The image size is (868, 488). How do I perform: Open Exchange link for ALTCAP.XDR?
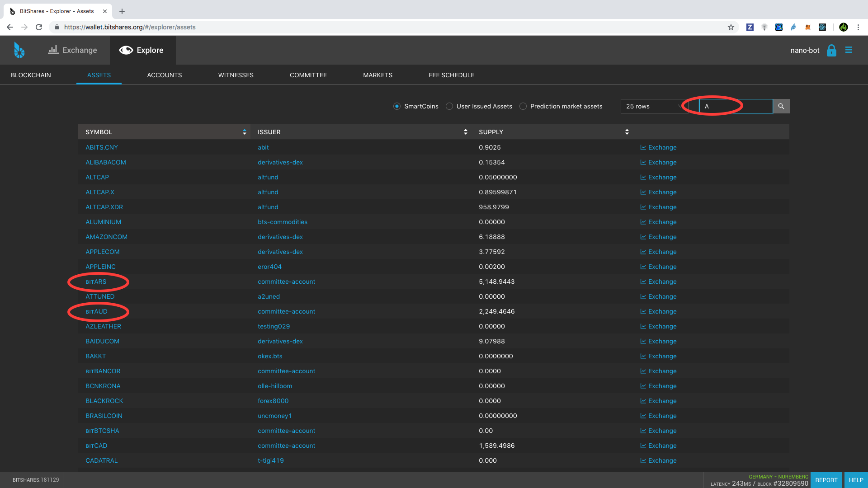[x=659, y=207]
